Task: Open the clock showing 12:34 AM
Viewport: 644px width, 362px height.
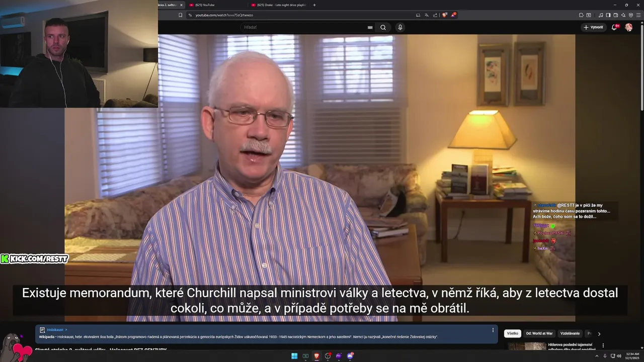Action: point(632,356)
